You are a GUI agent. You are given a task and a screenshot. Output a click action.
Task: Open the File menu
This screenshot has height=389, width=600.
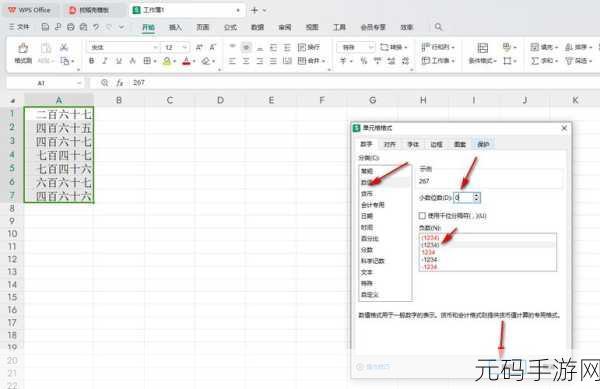pyautogui.click(x=19, y=27)
